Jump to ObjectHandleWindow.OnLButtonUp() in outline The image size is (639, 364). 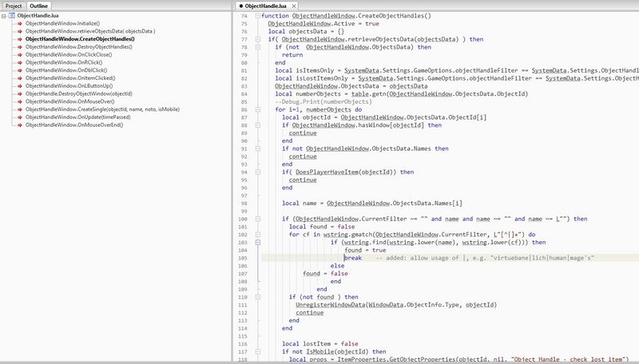69,86
